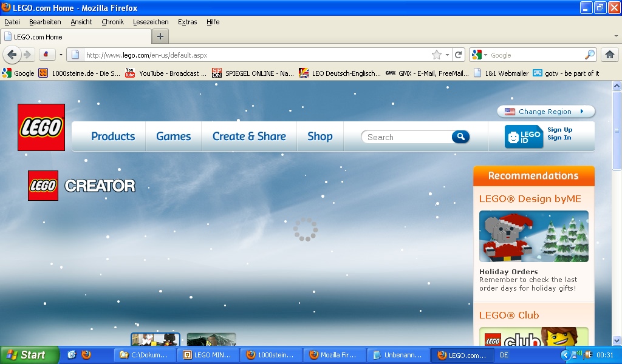List all tabs with the tab strip dropdown arrow
The width and height of the screenshot is (622, 364).
coord(616,36)
